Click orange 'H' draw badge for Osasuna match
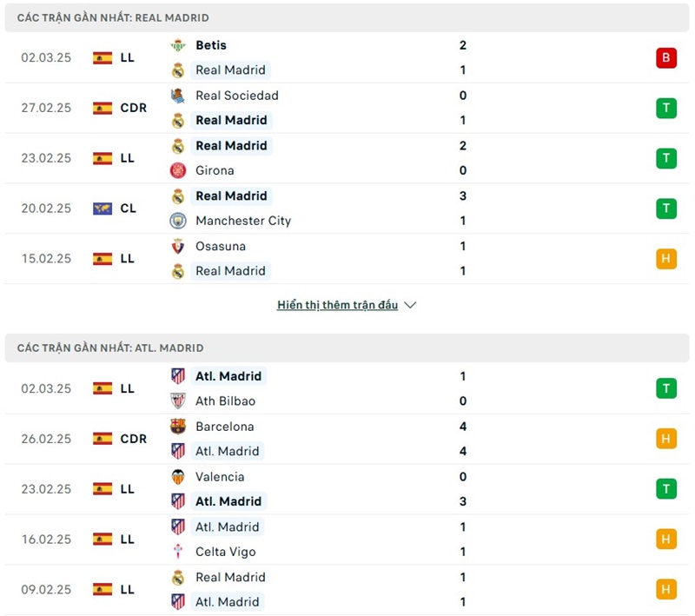 click(x=666, y=259)
